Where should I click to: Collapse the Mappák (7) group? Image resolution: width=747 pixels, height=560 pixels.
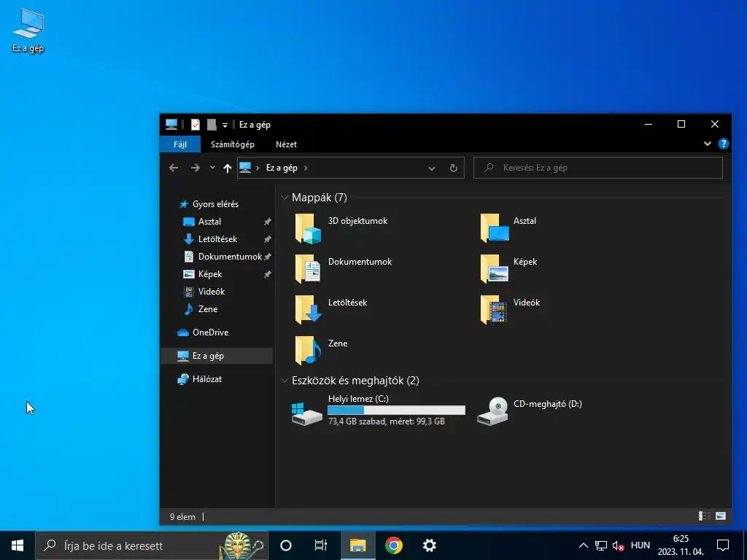pos(285,198)
